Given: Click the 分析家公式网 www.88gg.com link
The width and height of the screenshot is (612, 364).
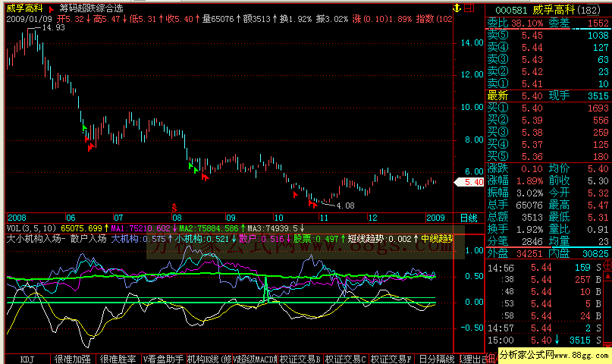Looking at the screenshot, I should [x=554, y=355].
